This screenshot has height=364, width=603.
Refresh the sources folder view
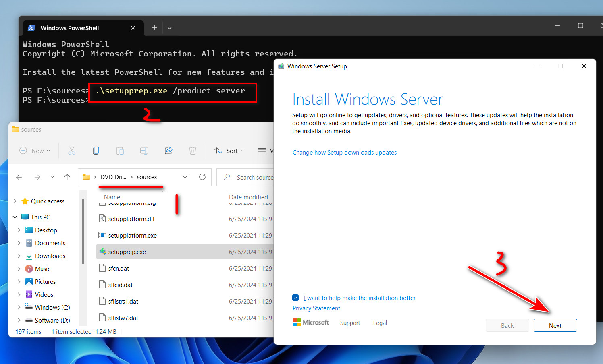click(x=202, y=177)
